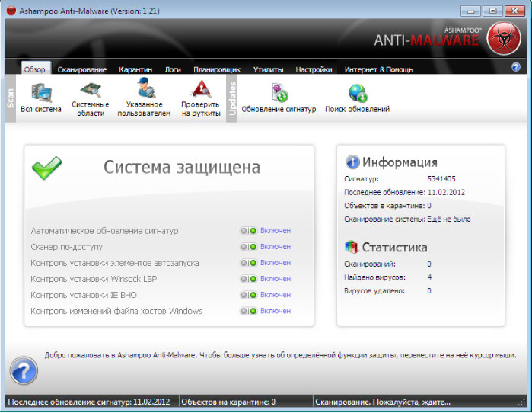The width and height of the screenshot is (532, 413).
Task: Click the large bottom-left help question button
Action: pyautogui.click(x=24, y=370)
